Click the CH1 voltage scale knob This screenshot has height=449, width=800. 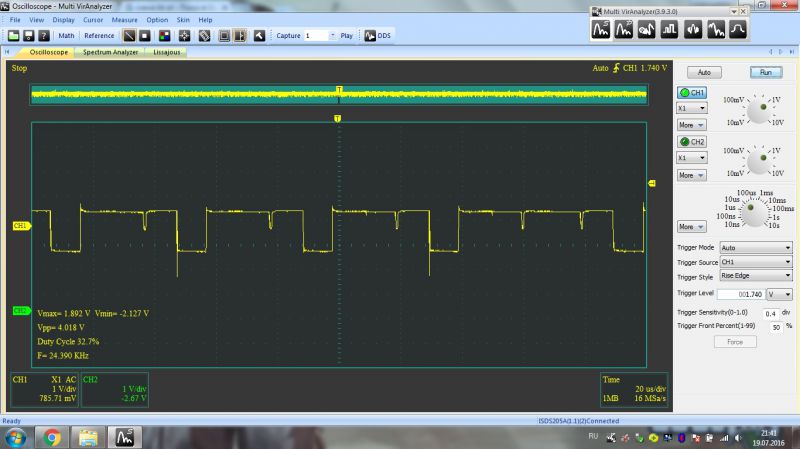click(x=759, y=111)
